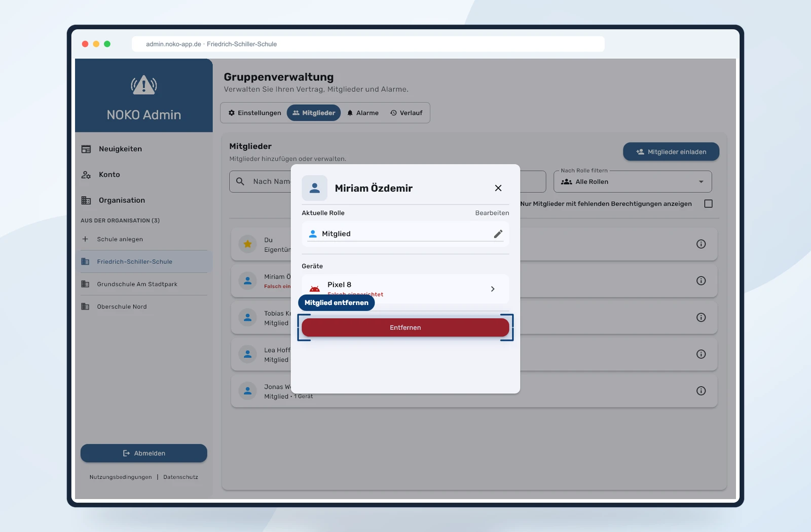Open the Datenschutz link
811x532 pixels.
pos(180,477)
